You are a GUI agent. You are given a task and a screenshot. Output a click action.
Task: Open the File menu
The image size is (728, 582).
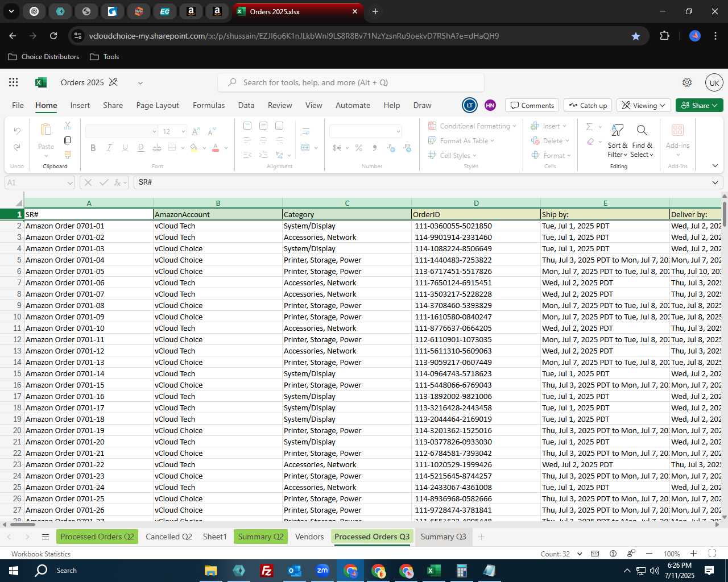click(x=18, y=106)
